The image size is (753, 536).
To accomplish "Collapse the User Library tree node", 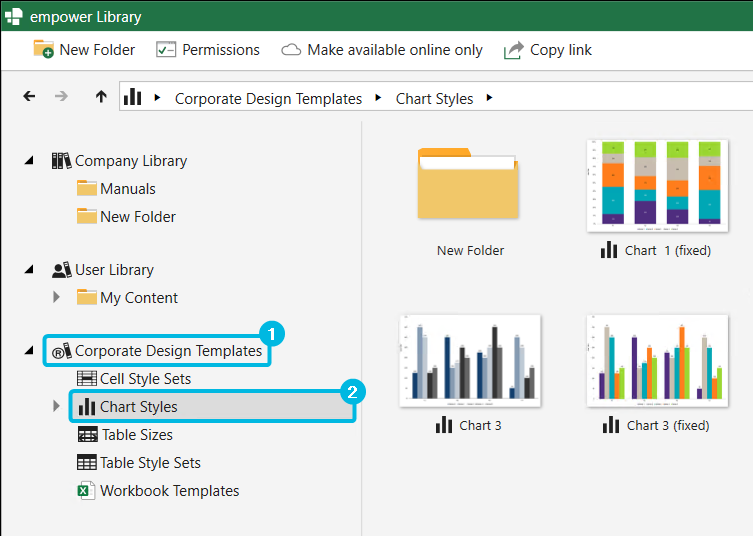I will coord(30,269).
